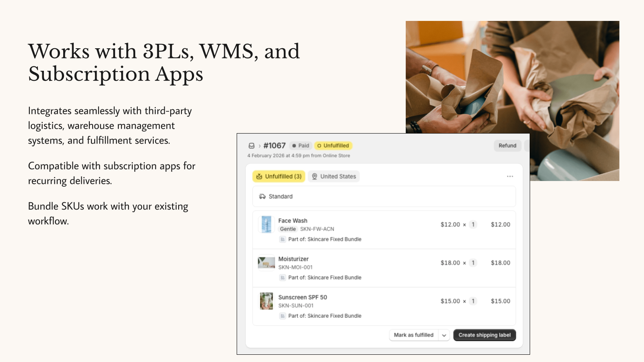Click the yellow Unfulfilled badge in order header
644x362 pixels.
tap(333, 146)
